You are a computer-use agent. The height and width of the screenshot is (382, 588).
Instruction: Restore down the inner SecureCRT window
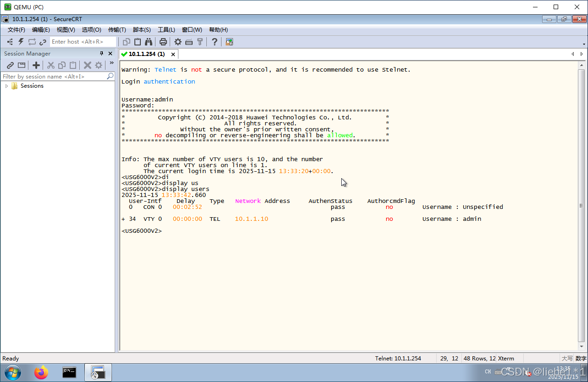click(x=564, y=19)
